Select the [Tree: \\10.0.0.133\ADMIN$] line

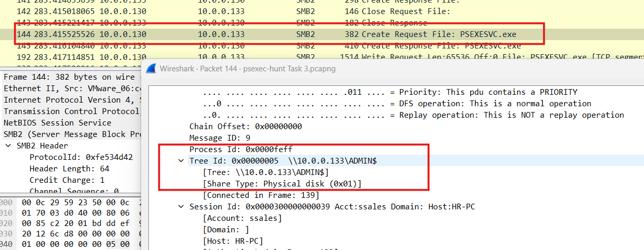click(266, 172)
